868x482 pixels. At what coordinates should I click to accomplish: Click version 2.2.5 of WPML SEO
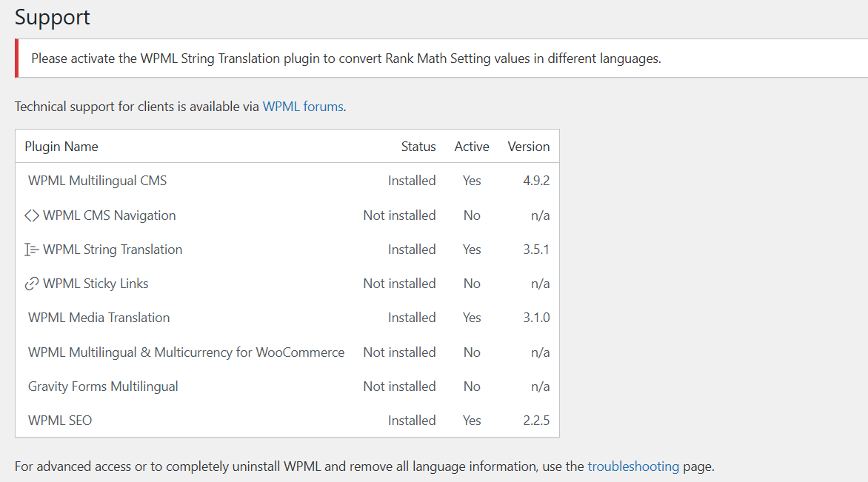(536, 421)
